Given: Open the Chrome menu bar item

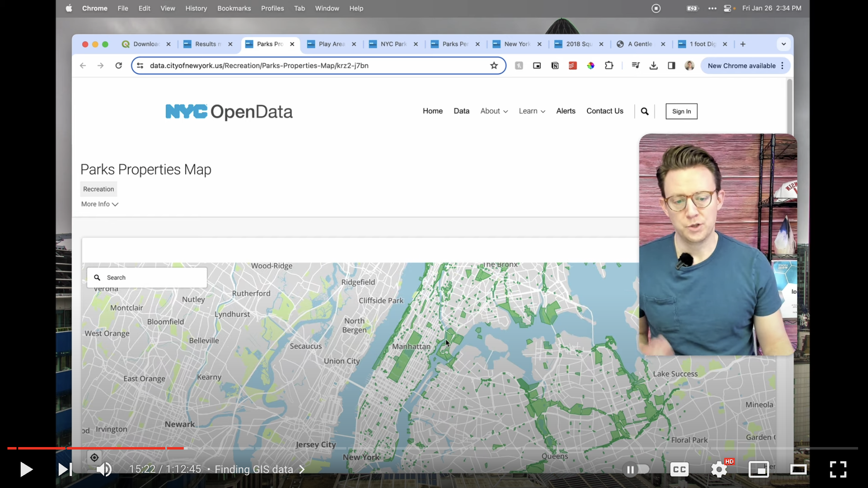Looking at the screenshot, I should (x=95, y=8).
